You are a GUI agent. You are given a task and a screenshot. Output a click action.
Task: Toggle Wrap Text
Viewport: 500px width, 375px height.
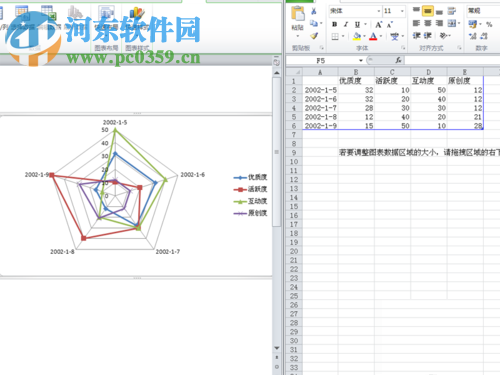pos(452,11)
